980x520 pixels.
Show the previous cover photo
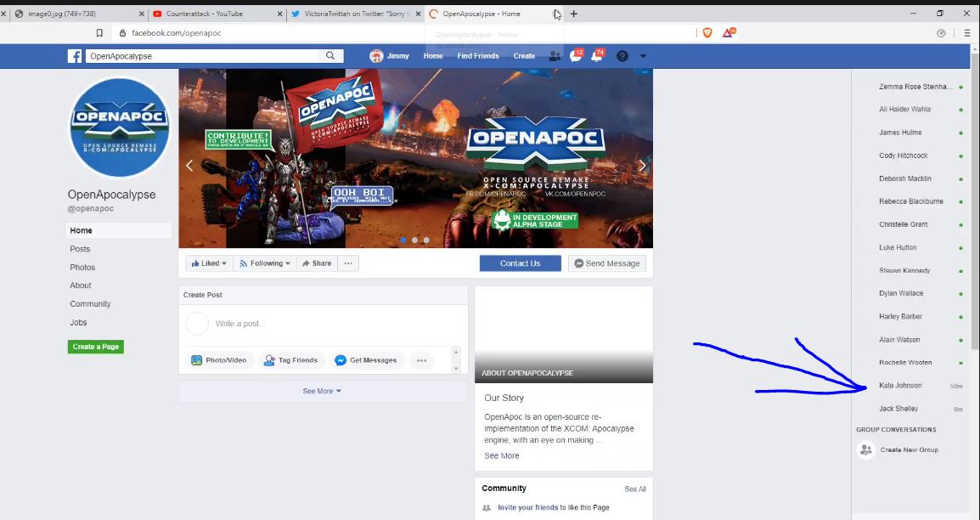point(189,165)
